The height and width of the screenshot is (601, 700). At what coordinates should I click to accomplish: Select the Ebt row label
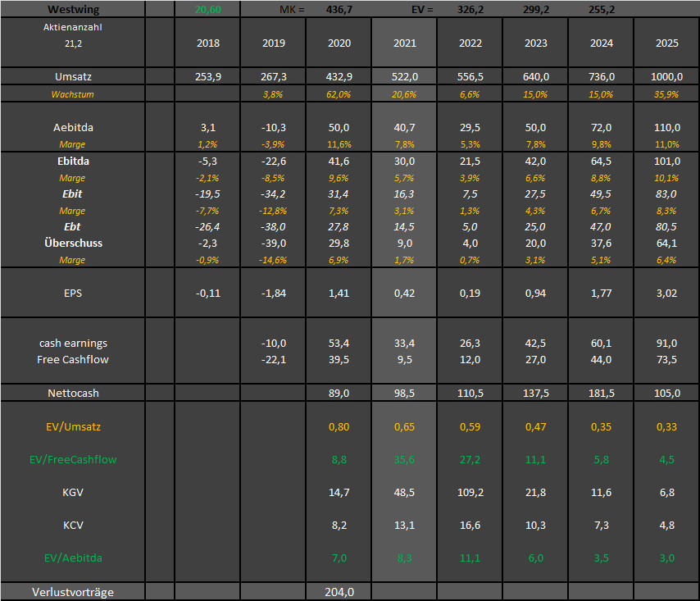pyautogui.click(x=73, y=226)
